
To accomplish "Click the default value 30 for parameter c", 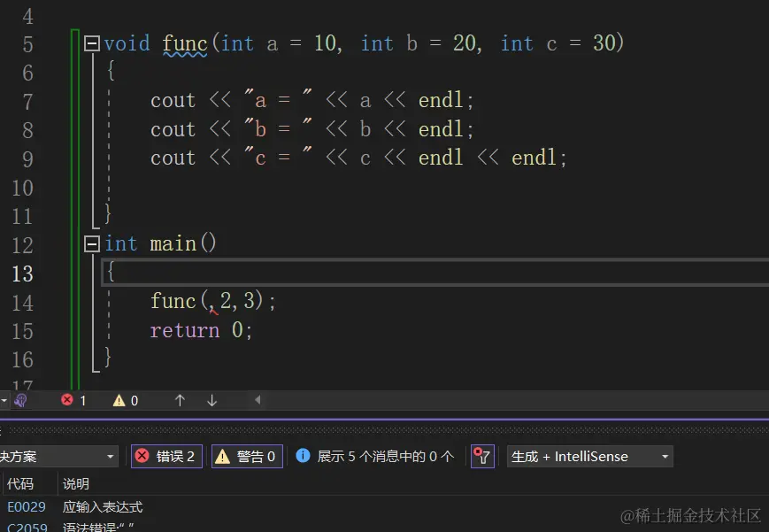I will [604, 43].
